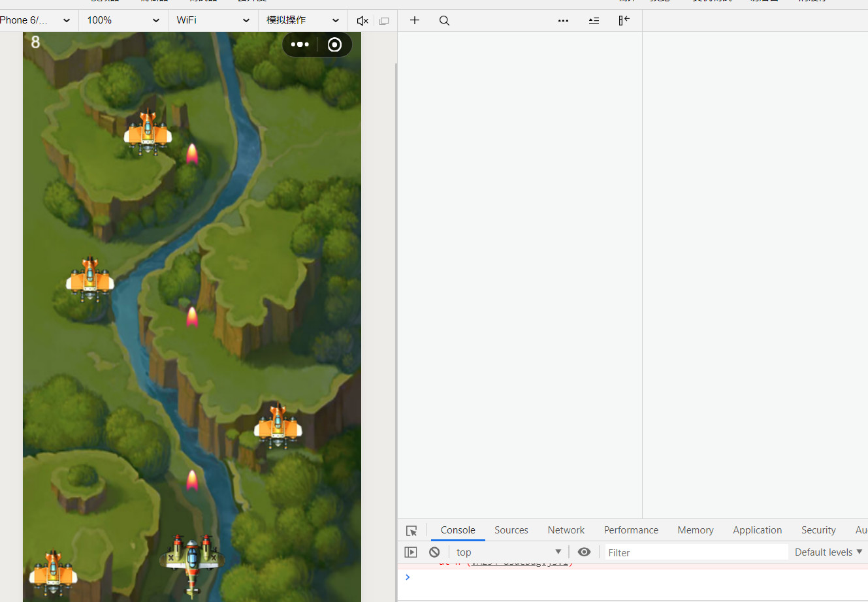The width and height of the screenshot is (868, 602).
Task: Change the 100% zoom level dropdown
Action: click(123, 20)
